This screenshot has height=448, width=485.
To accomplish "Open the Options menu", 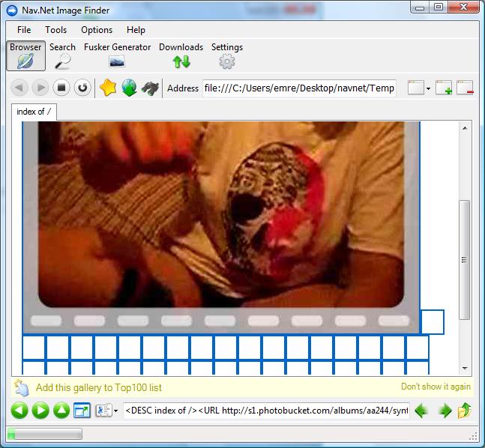I will [x=97, y=30].
